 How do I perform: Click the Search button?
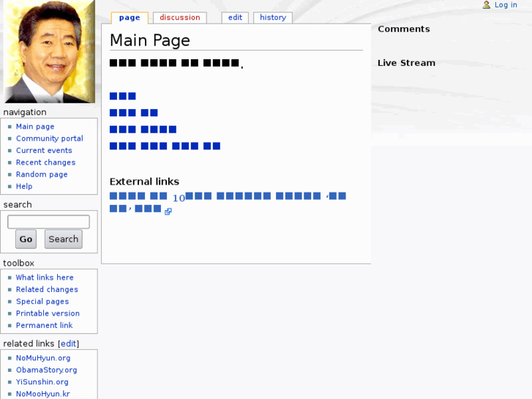(64, 239)
